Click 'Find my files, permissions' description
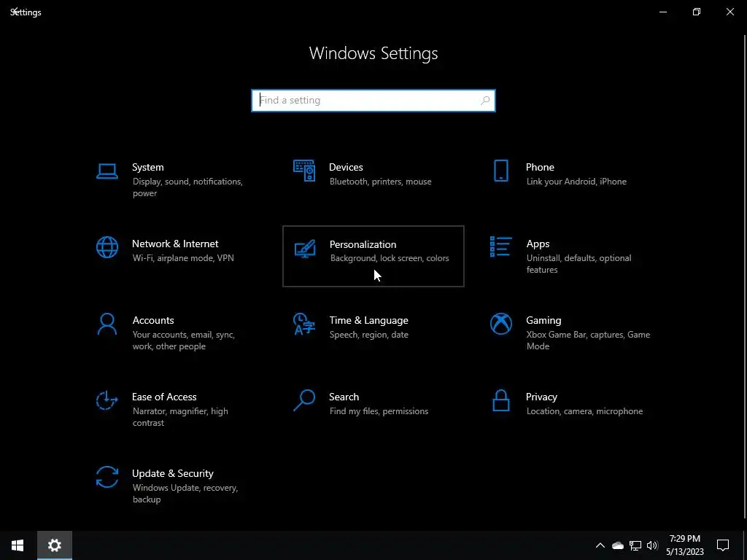The width and height of the screenshot is (747, 560). pyautogui.click(x=379, y=411)
